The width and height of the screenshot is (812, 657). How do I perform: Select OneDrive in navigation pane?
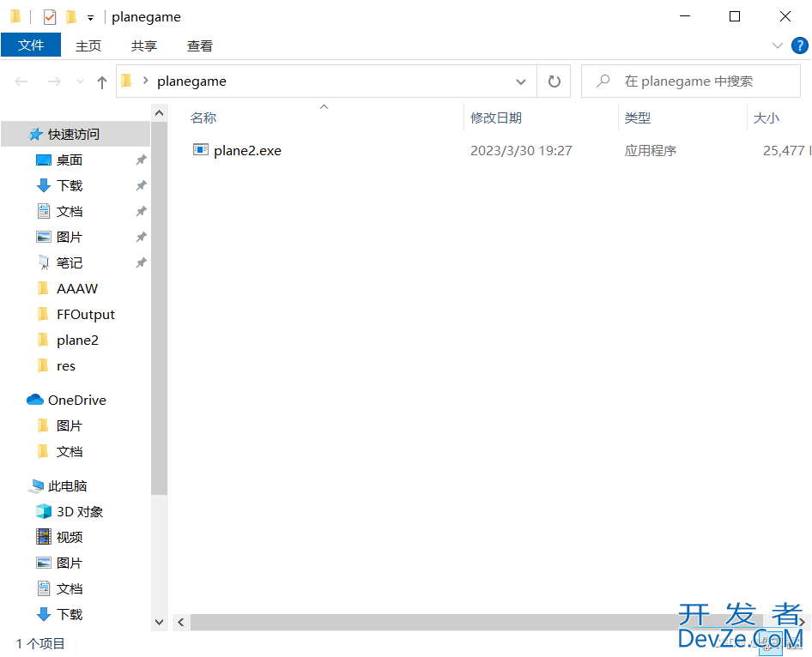point(76,401)
